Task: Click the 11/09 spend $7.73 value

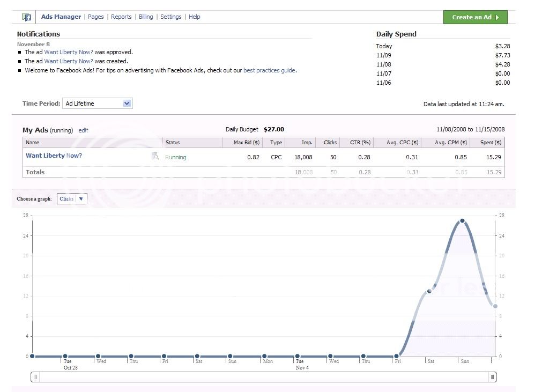Action: (502, 55)
